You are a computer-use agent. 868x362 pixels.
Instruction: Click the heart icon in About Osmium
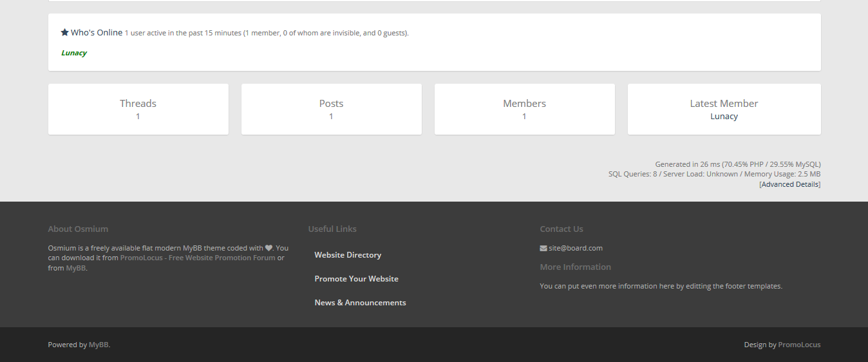pos(269,248)
